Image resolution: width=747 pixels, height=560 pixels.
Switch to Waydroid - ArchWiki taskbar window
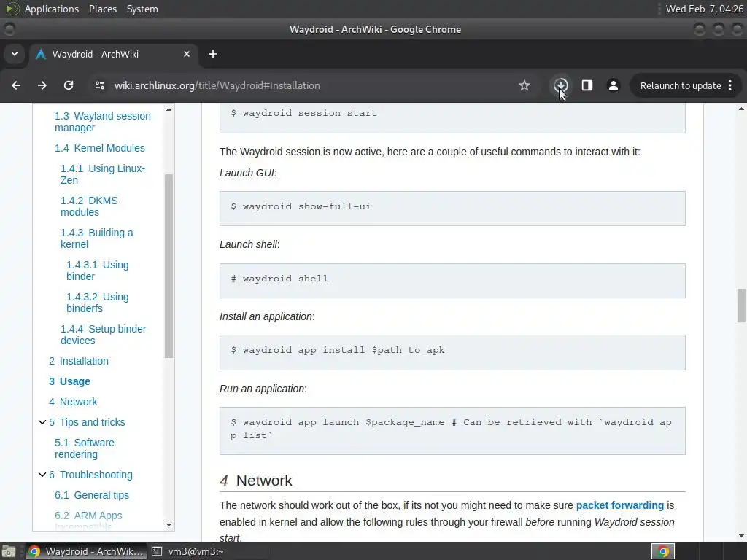[x=85, y=551]
